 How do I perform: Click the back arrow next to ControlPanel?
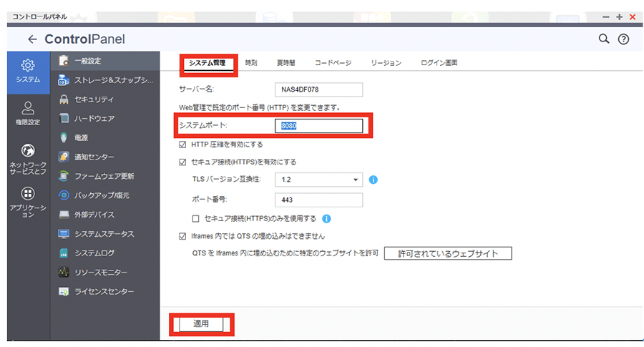[x=32, y=39]
